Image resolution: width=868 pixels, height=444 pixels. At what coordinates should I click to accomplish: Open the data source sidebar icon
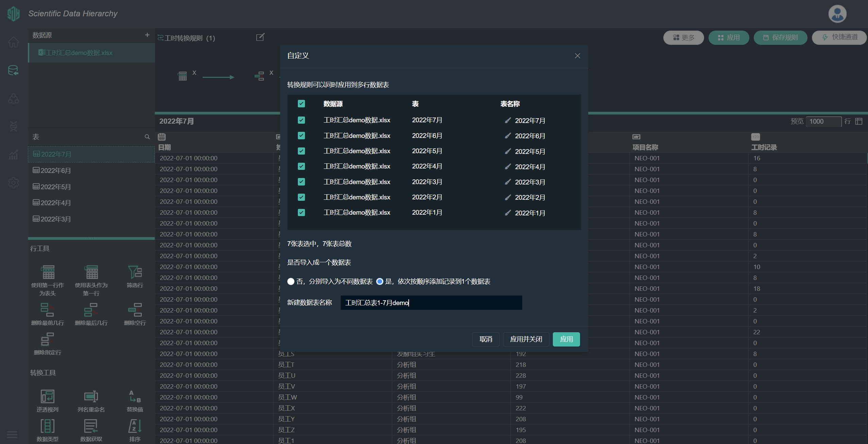point(13,70)
